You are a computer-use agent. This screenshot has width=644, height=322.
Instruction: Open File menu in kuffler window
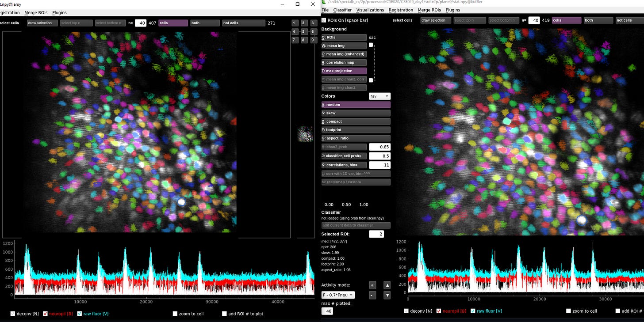[x=325, y=10]
